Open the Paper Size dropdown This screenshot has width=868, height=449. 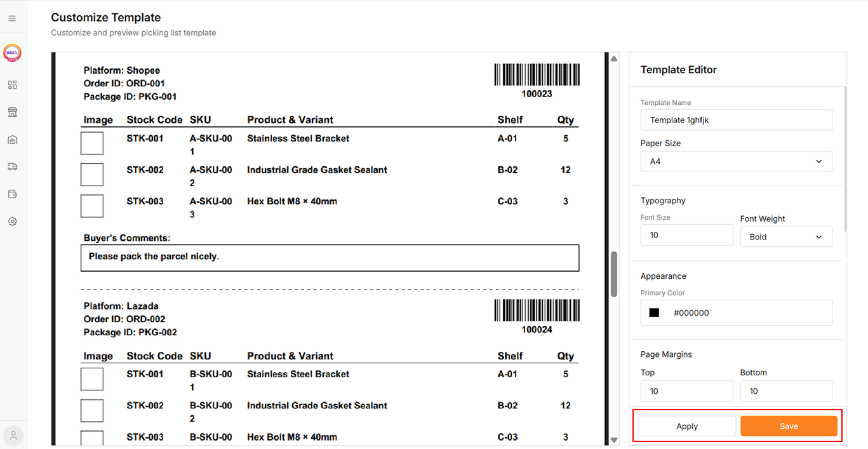(737, 161)
